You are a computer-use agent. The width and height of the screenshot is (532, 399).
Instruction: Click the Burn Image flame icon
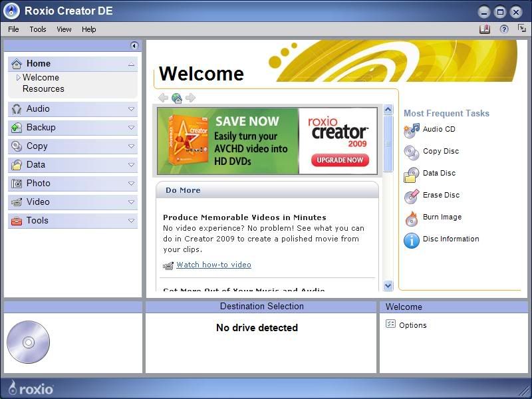click(x=412, y=219)
